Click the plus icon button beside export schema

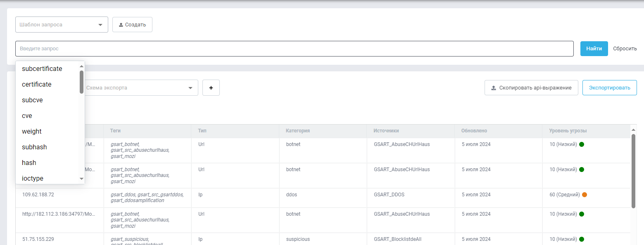click(211, 88)
